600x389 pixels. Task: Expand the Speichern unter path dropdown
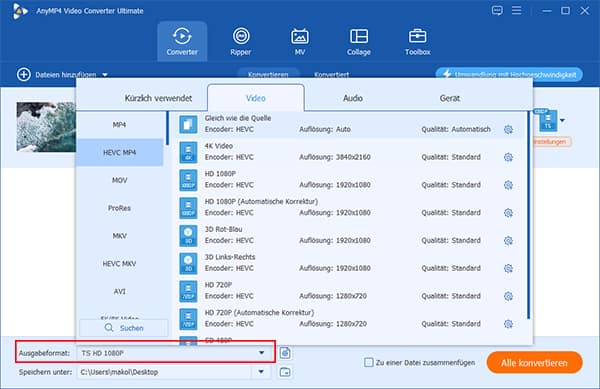[261, 372]
